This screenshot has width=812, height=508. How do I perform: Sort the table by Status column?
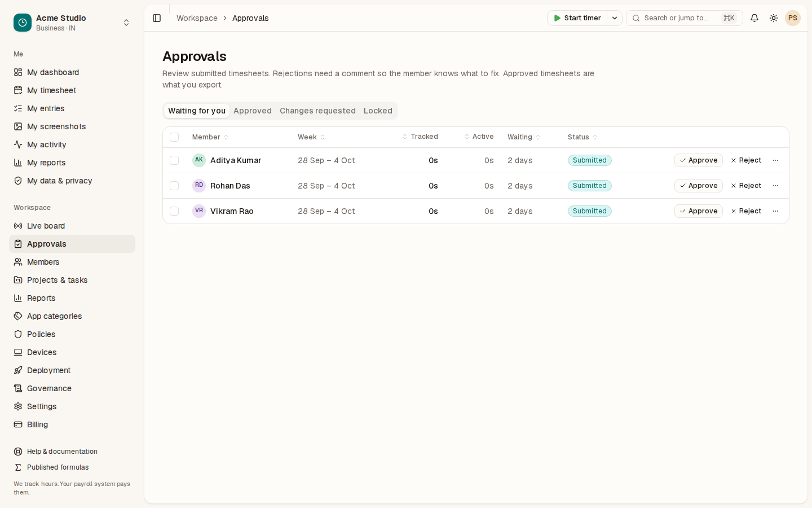click(x=582, y=137)
